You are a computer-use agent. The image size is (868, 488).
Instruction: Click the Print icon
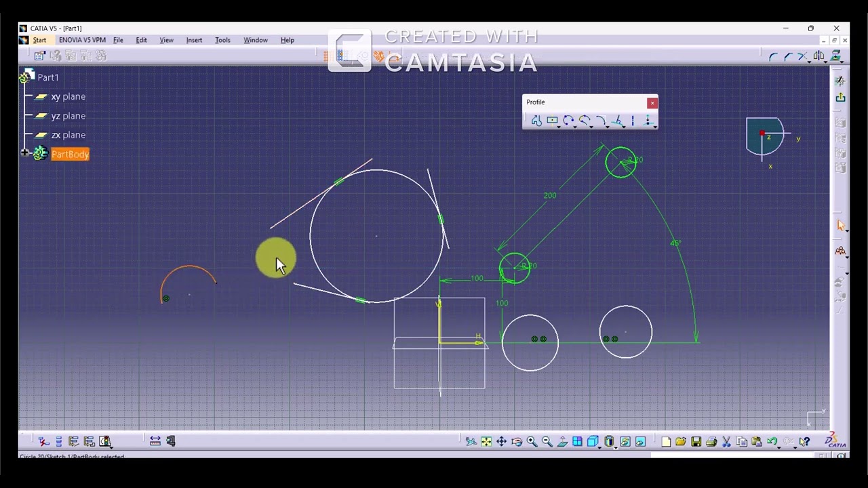pyautogui.click(x=711, y=442)
